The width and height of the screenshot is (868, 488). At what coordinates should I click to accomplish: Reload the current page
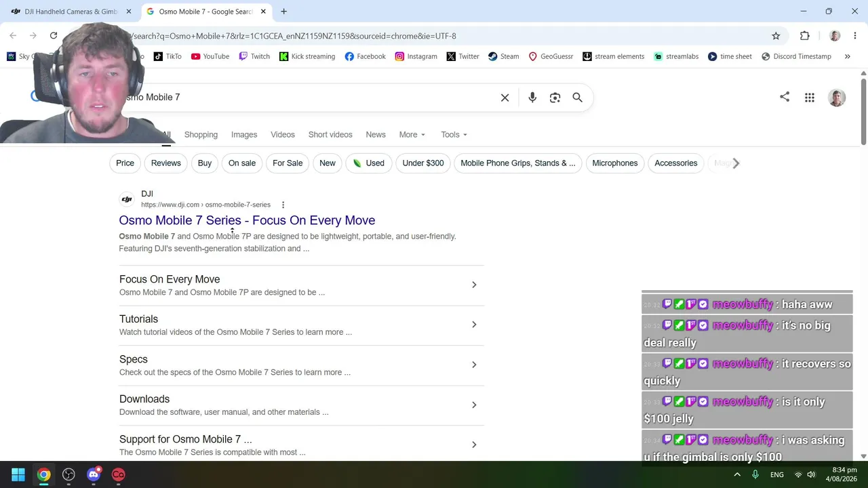(x=54, y=35)
